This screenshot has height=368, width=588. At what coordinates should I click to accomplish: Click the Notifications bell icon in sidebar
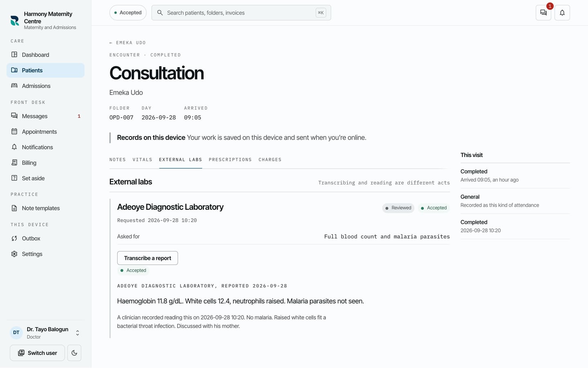pos(14,147)
